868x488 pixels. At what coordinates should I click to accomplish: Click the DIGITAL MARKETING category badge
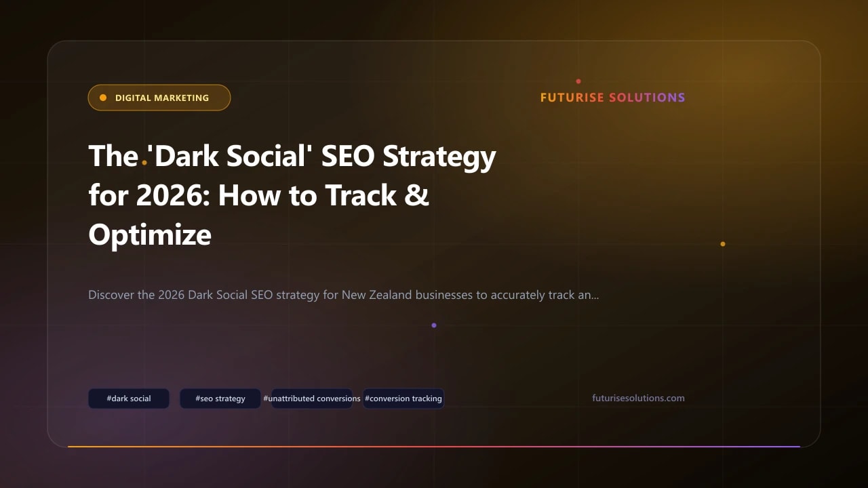pyautogui.click(x=159, y=98)
